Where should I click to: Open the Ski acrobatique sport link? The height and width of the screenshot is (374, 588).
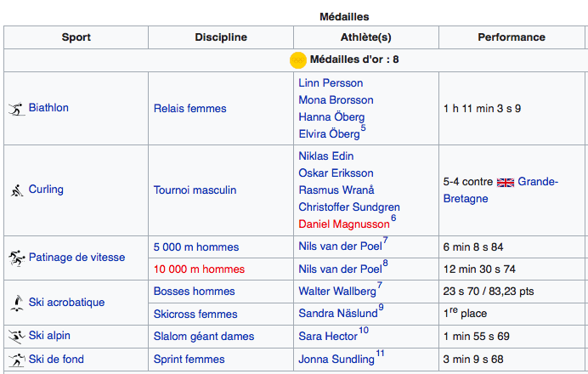point(66,303)
